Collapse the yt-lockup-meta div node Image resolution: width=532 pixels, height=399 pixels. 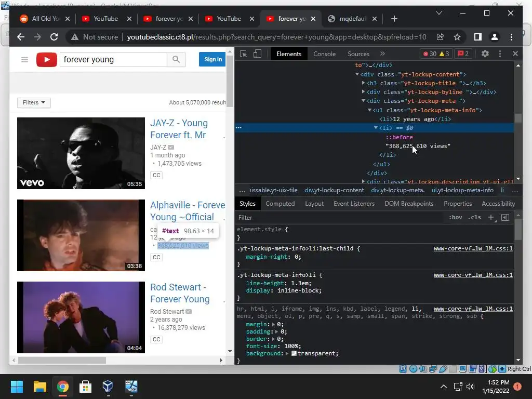point(363,101)
